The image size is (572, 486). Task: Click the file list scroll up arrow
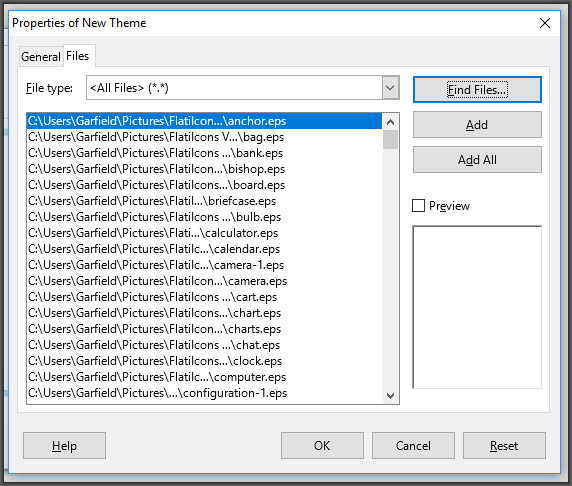click(390, 122)
